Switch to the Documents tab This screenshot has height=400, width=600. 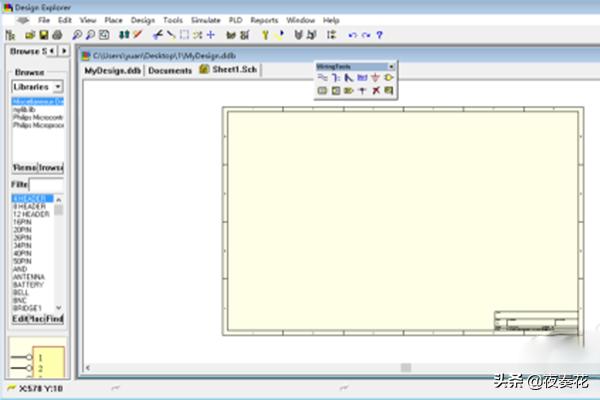click(170, 70)
